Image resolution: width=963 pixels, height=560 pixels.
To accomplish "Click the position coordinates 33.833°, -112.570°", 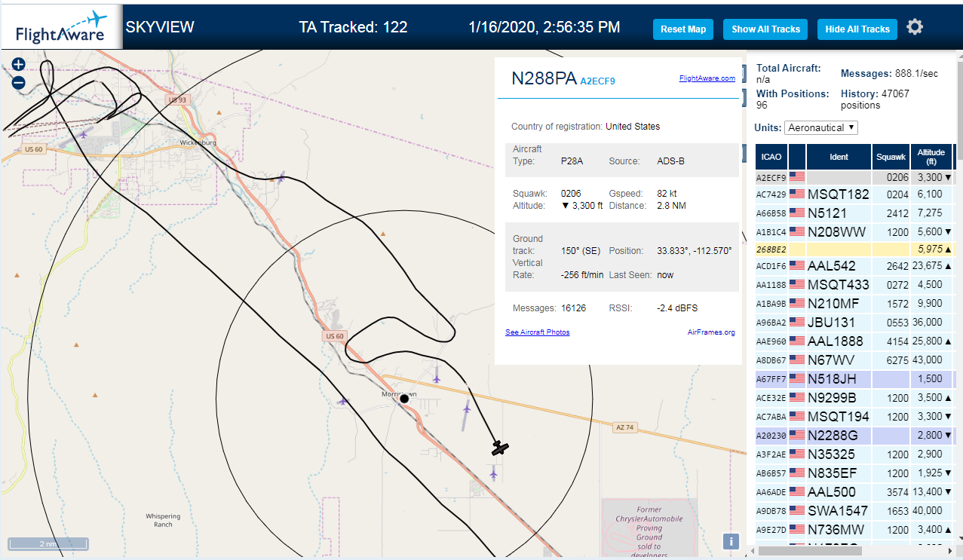I will tap(695, 251).
